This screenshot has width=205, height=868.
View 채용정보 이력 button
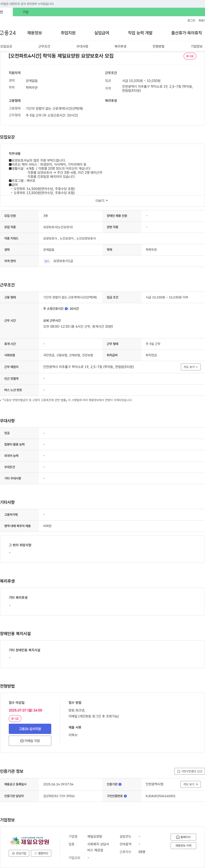[183, 845]
